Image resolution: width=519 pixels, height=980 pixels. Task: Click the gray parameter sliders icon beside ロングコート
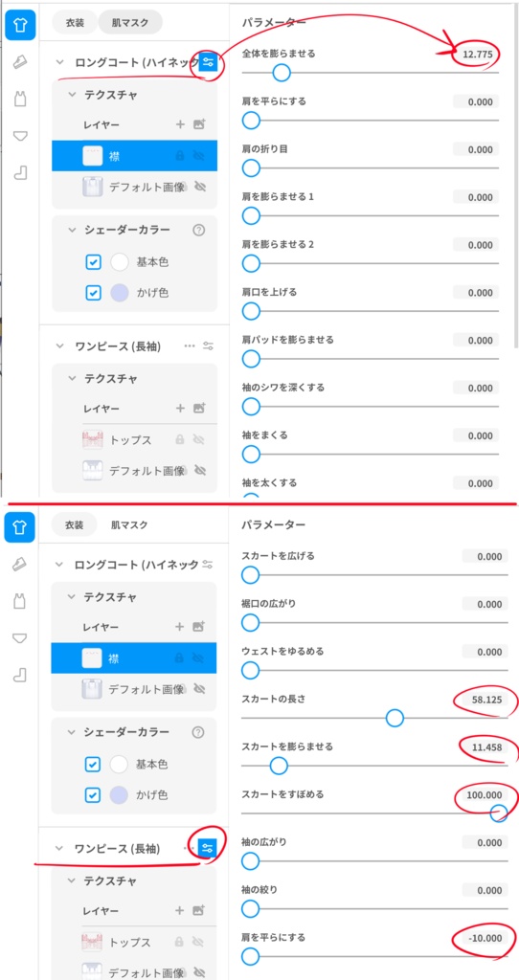tap(208, 565)
